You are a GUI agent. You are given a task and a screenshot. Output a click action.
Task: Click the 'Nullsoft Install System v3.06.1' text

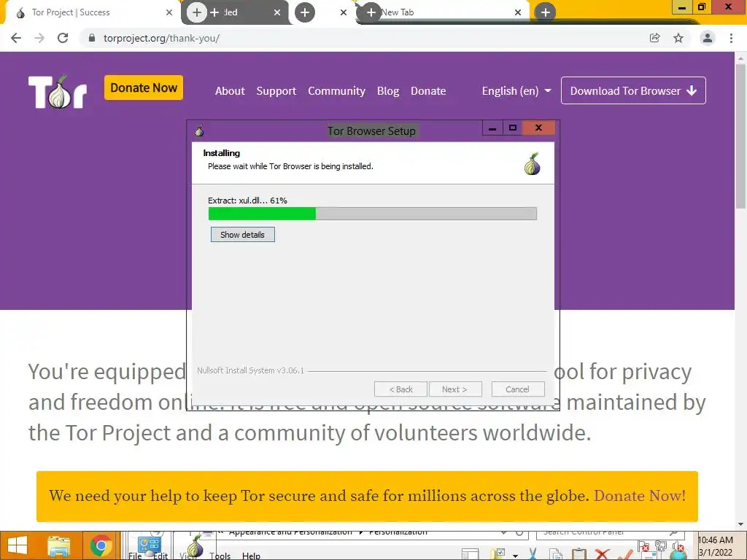click(x=251, y=370)
